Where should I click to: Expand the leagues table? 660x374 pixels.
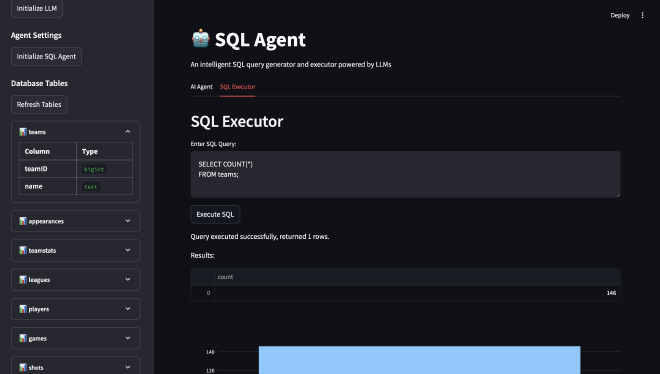(76, 279)
